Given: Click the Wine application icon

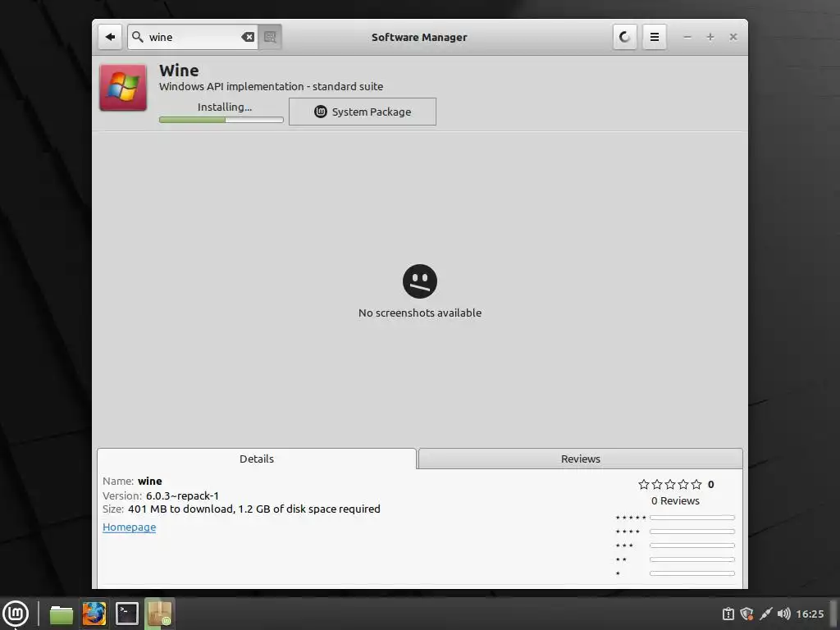Looking at the screenshot, I should 123,88.
